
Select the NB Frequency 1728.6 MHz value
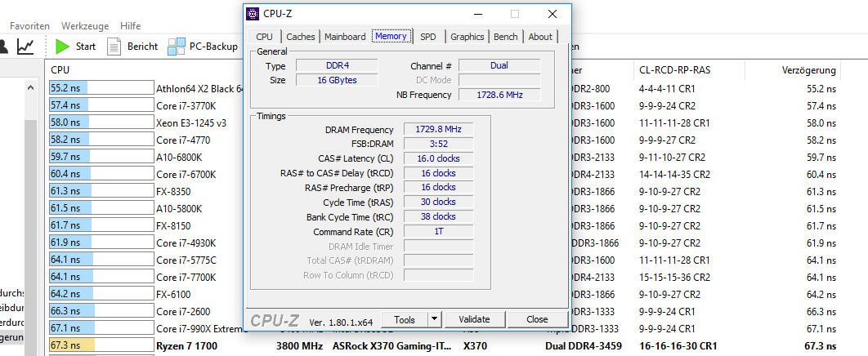pos(499,95)
